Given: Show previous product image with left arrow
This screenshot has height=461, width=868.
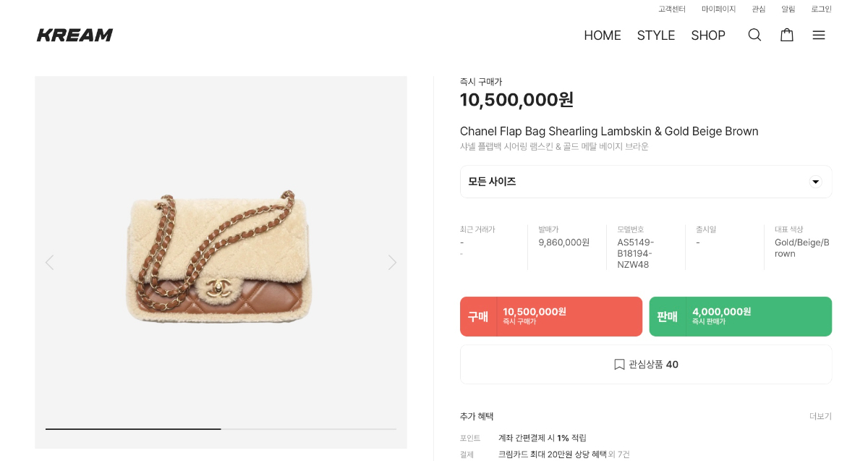Looking at the screenshot, I should (x=49, y=262).
